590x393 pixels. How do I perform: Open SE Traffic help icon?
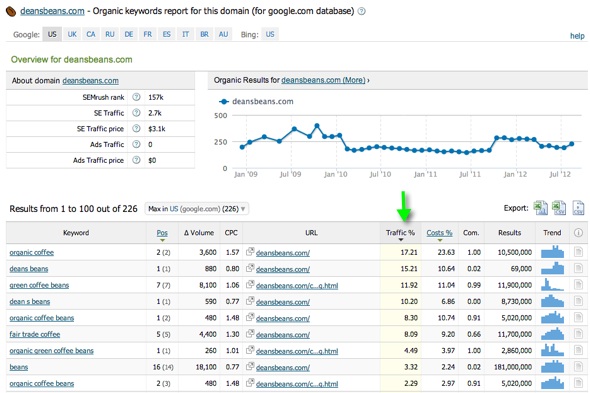(136, 113)
